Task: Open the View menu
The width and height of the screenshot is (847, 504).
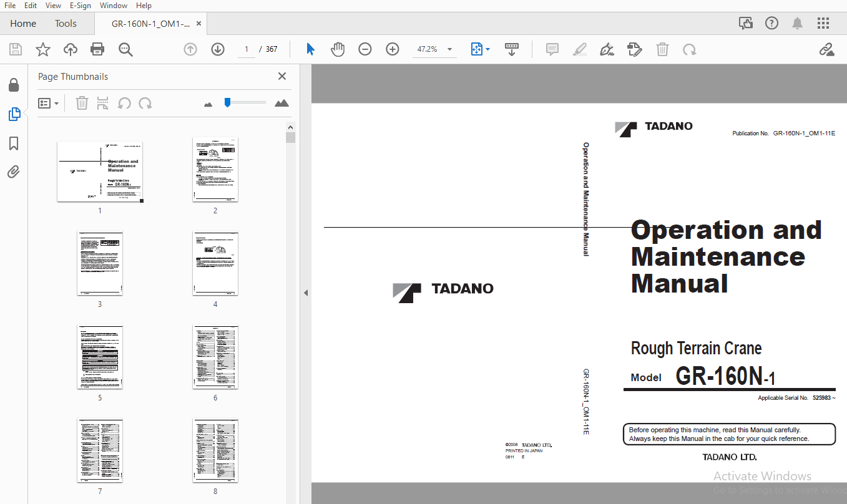Action: tap(53, 6)
